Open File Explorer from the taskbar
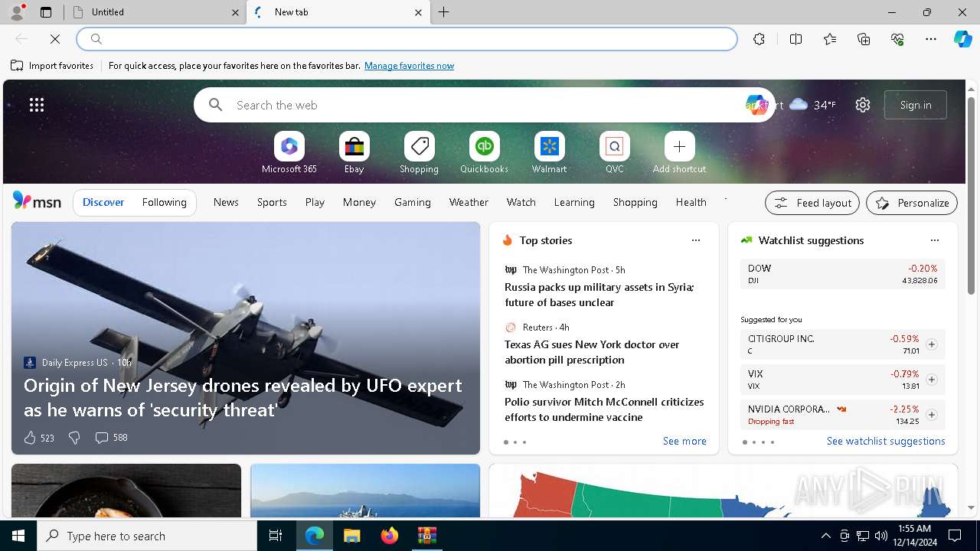The width and height of the screenshot is (980, 551). click(x=351, y=536)
